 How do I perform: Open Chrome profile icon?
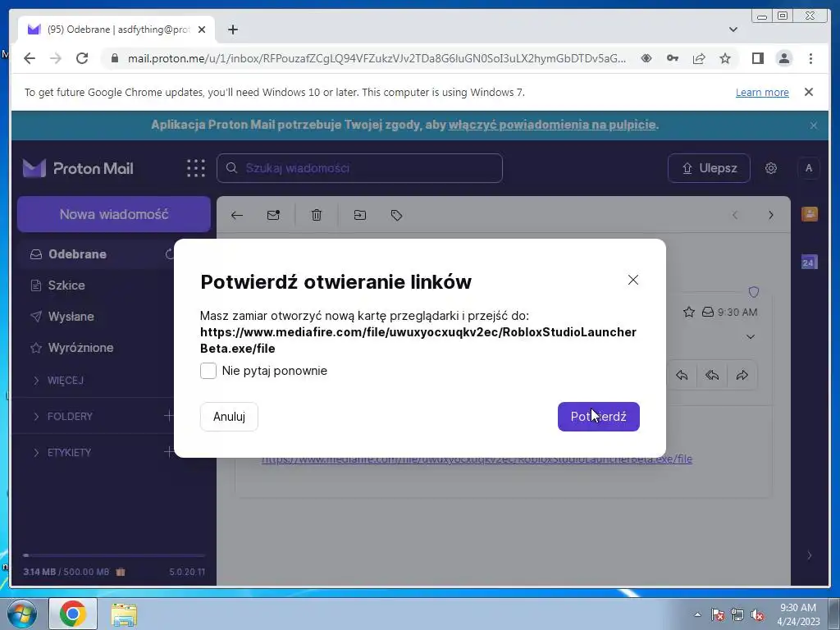pos(783,58)
